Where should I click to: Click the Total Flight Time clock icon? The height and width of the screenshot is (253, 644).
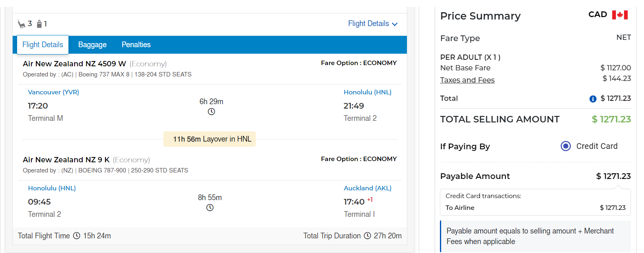point(77,236)
